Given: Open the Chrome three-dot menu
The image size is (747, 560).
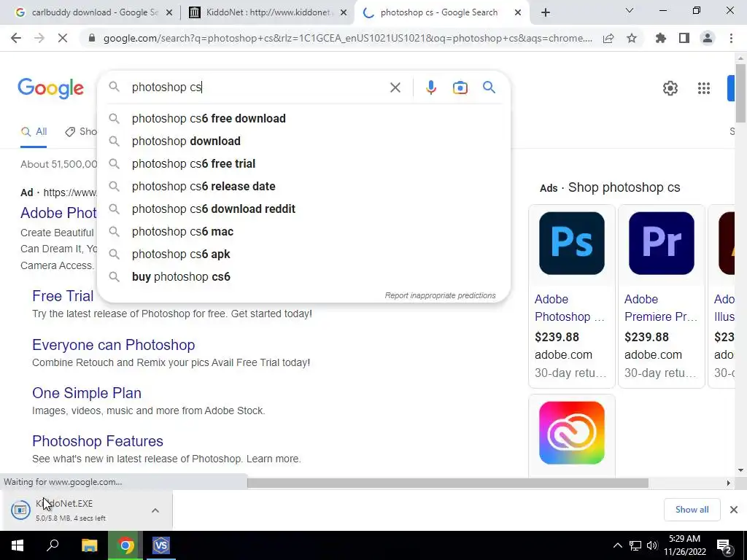Looking at the screenshot, I should (x=731, y=38).
